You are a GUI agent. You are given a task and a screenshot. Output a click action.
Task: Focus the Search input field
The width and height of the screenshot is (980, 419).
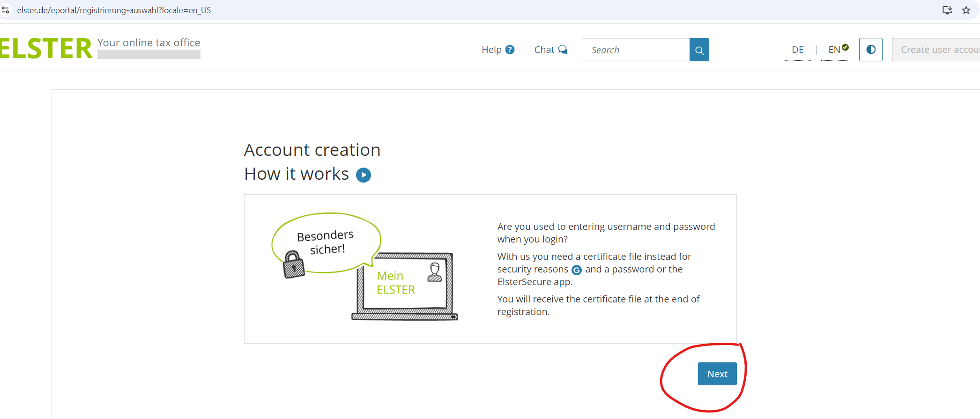click(x=635, y=50)
